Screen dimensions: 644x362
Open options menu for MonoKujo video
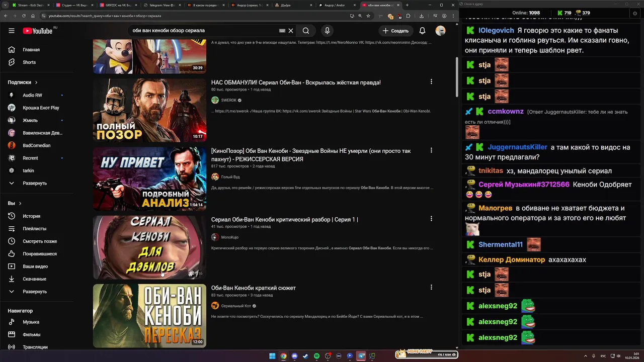click(x=431, y=219)
